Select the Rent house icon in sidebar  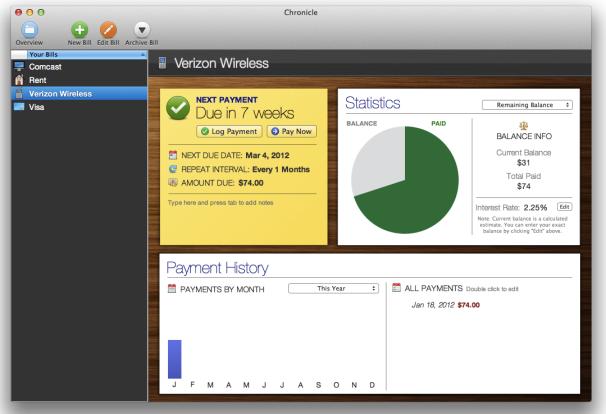19,80
